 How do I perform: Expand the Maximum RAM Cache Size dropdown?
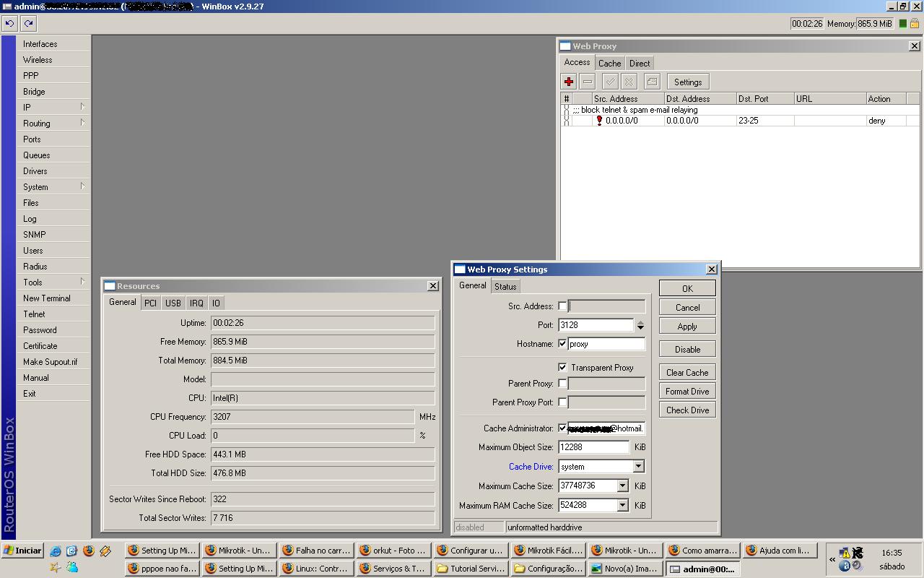[622, 506]
